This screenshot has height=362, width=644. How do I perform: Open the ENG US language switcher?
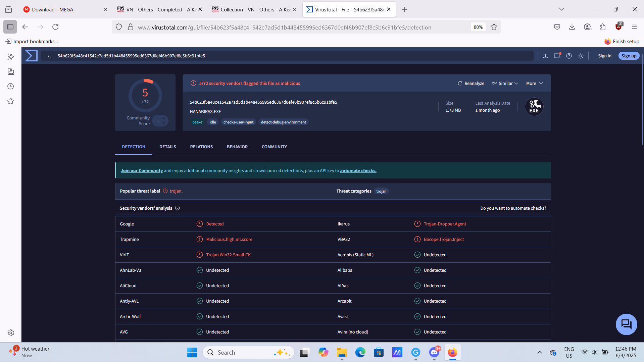569,352
